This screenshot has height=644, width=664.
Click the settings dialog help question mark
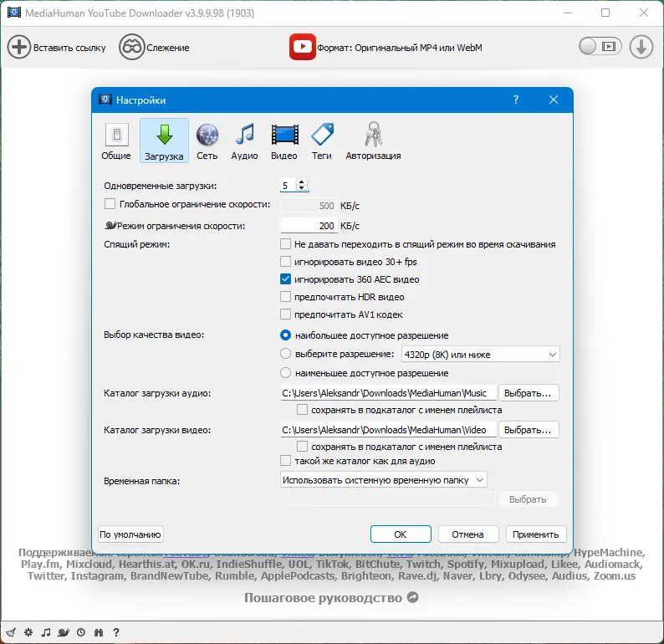516,100
